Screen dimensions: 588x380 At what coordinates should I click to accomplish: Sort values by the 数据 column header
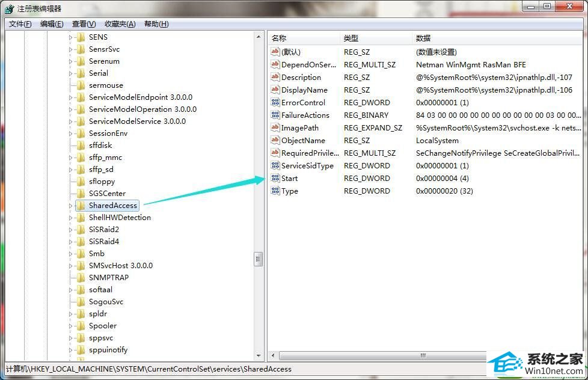498,38
